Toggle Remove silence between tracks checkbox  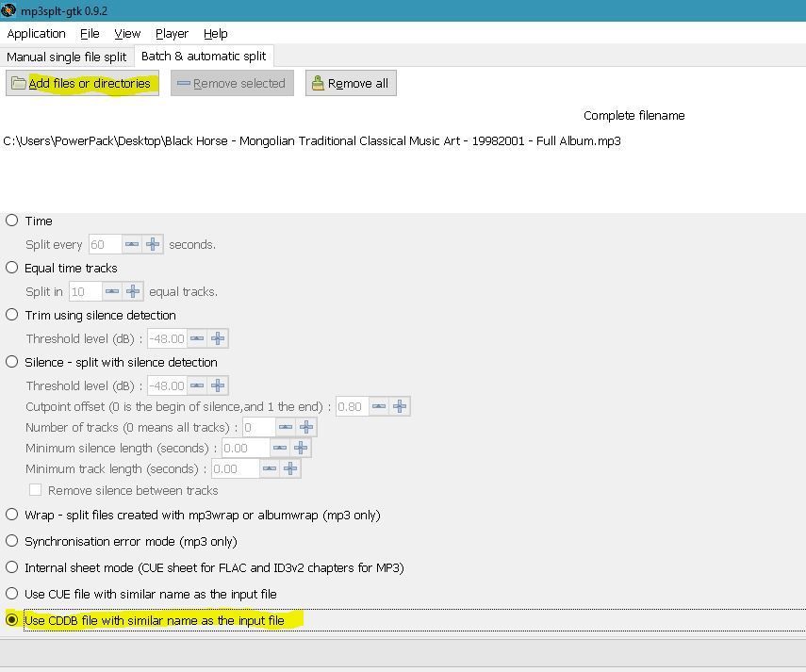(x=36, y=490)
